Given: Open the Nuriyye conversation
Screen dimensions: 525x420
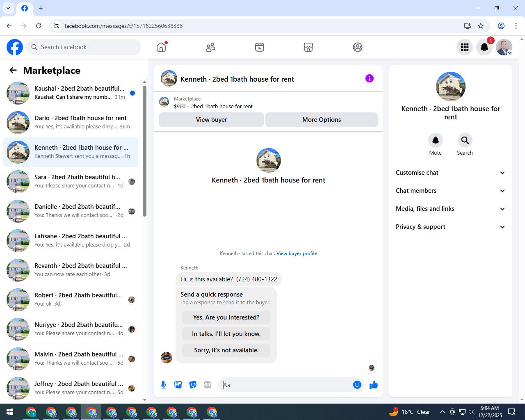Looking at the screenshot, I should [x=71, y=329].
